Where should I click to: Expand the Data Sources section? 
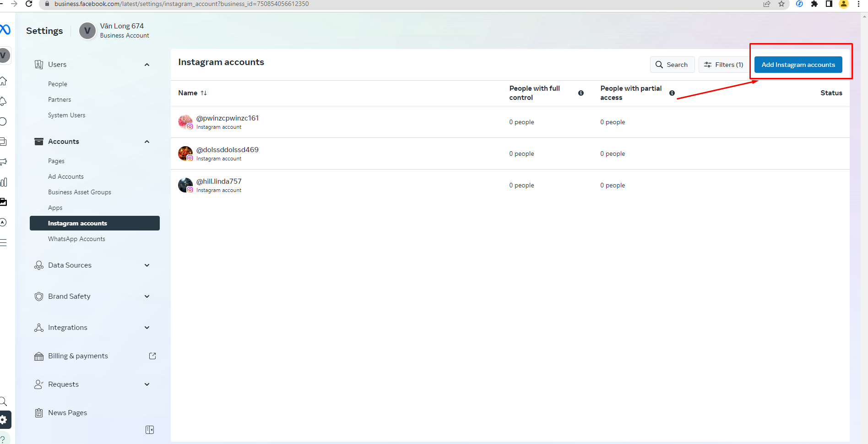click(95, 265)
